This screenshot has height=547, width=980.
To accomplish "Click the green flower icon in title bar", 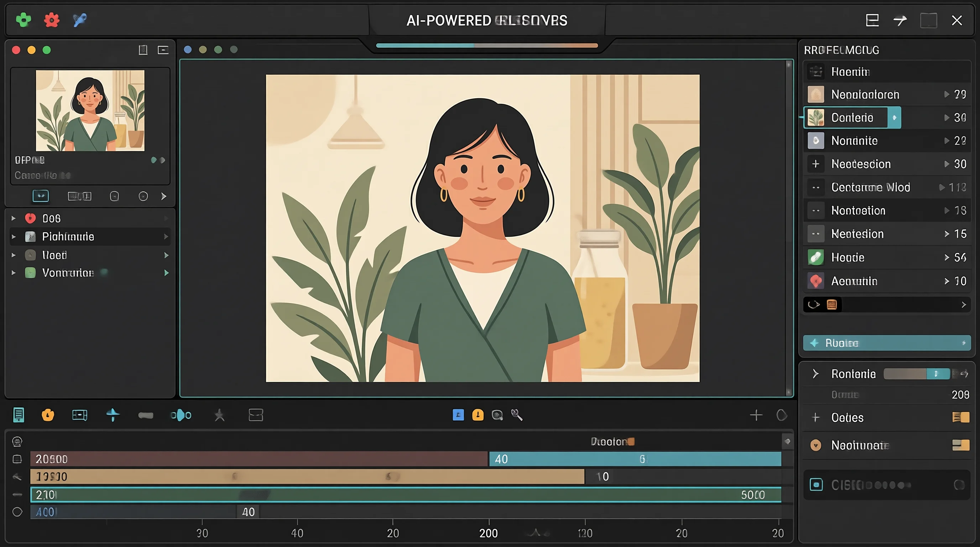I will click(24, 20).
